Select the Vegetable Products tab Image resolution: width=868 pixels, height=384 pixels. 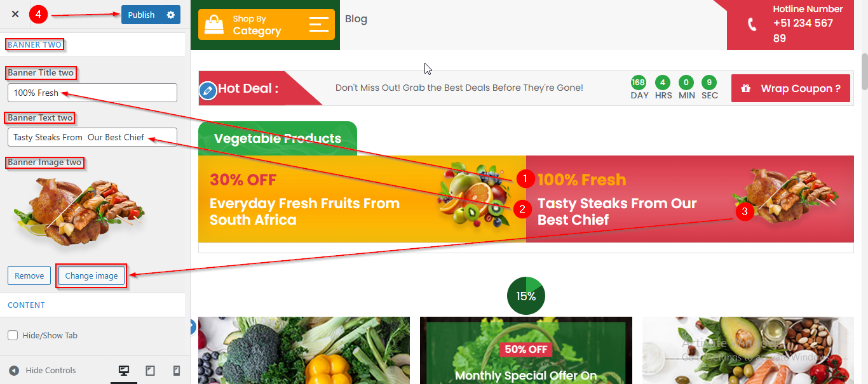(x=278, y=138)
